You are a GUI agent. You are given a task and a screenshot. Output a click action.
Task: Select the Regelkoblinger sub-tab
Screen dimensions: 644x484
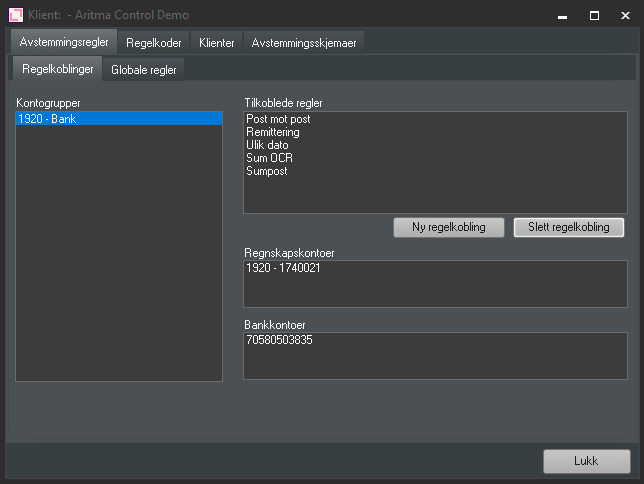click(x=57, y=69)
